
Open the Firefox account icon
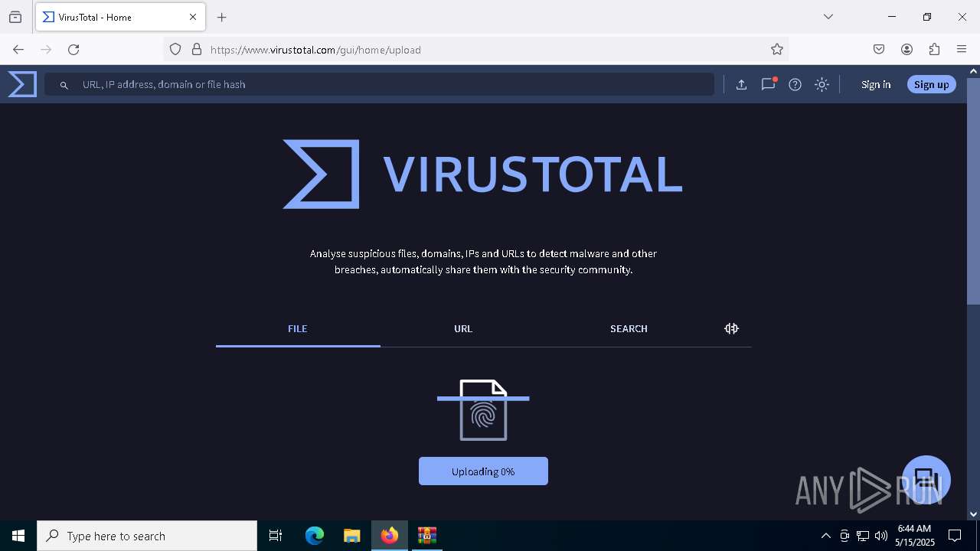[906, 50]
